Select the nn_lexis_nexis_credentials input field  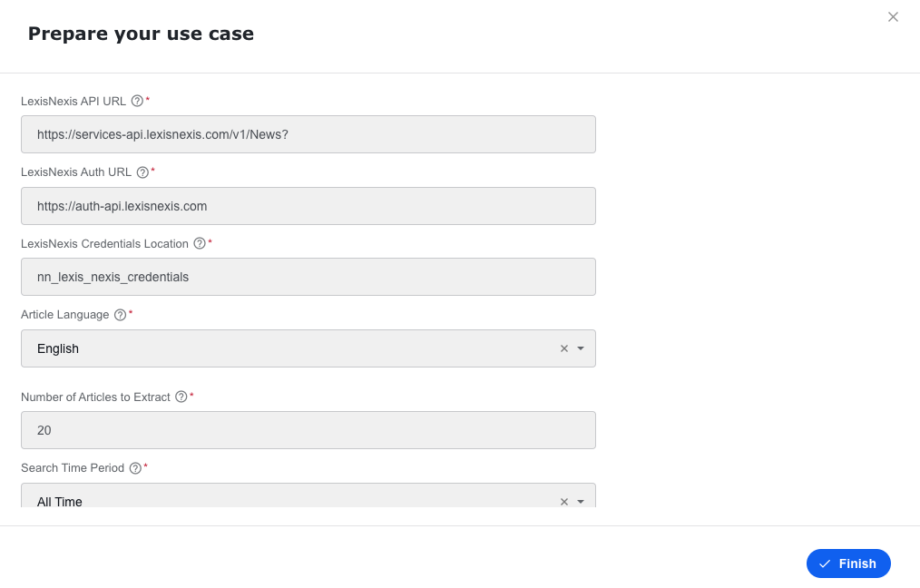pyautogui.click(x=308, y=277)
